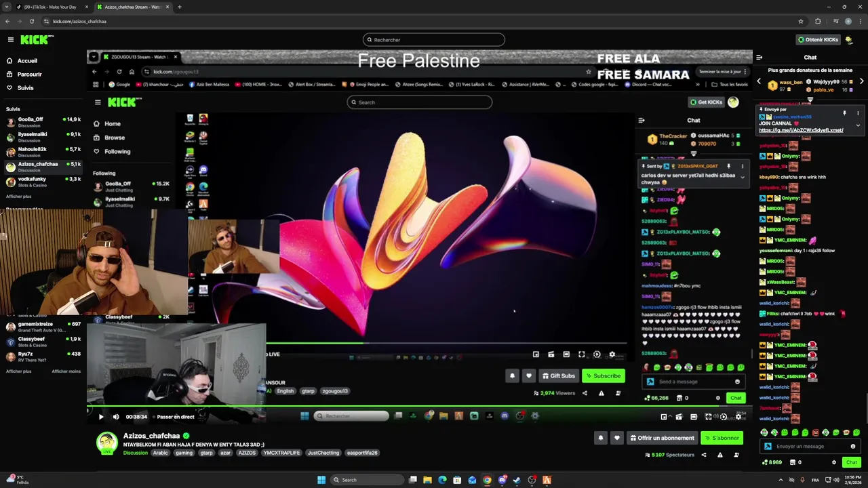Select the YMCXTRAPLIFE tag
Screen dimensions: 868x488
pos(281,453)
